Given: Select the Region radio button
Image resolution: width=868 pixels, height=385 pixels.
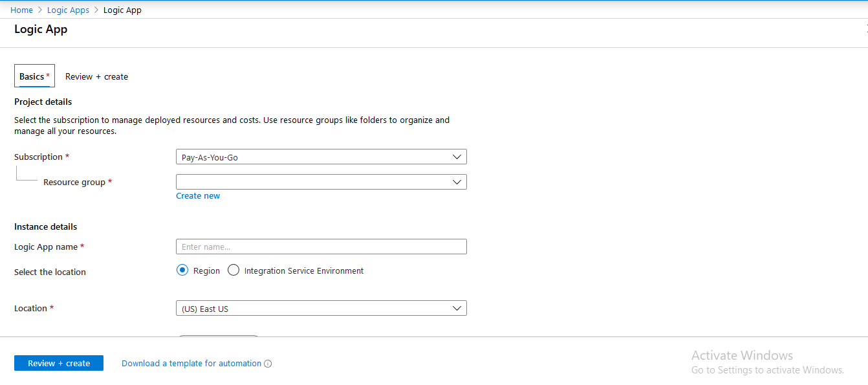Looking at the screenshot, I should point(182,270).
